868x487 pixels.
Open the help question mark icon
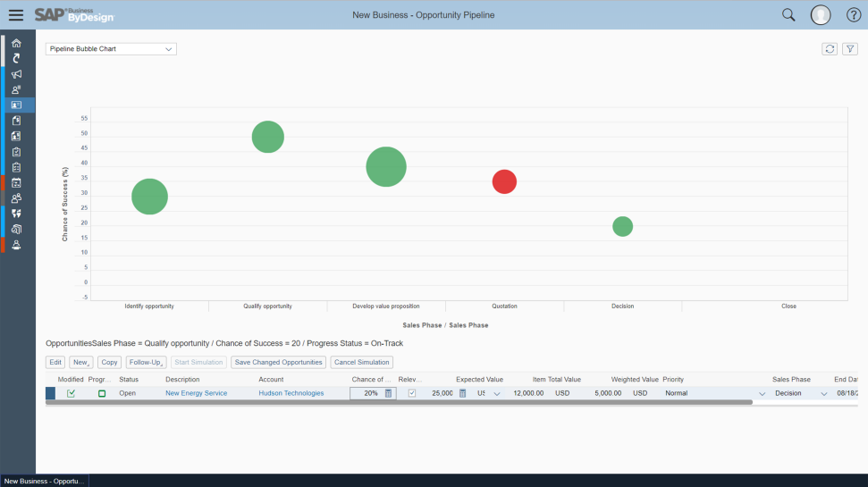tap(854, 15)
